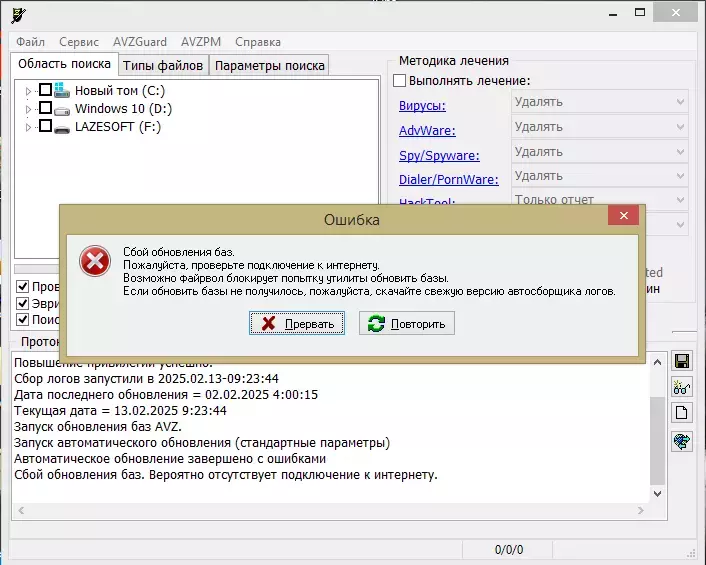Click the save protocol floppy disk icon
This screenshot has width=706, height=565.
(x=682, y=361)
